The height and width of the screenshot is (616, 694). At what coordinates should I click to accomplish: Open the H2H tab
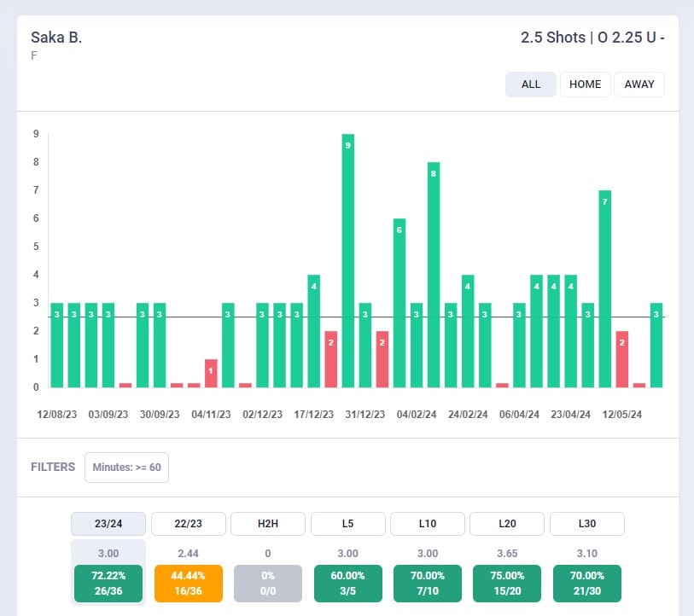pyautogui.click(x=268, y=524)
